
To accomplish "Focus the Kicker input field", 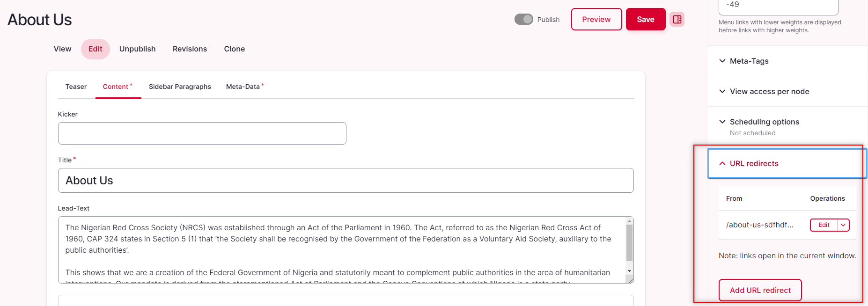I will tap(202, 133).
